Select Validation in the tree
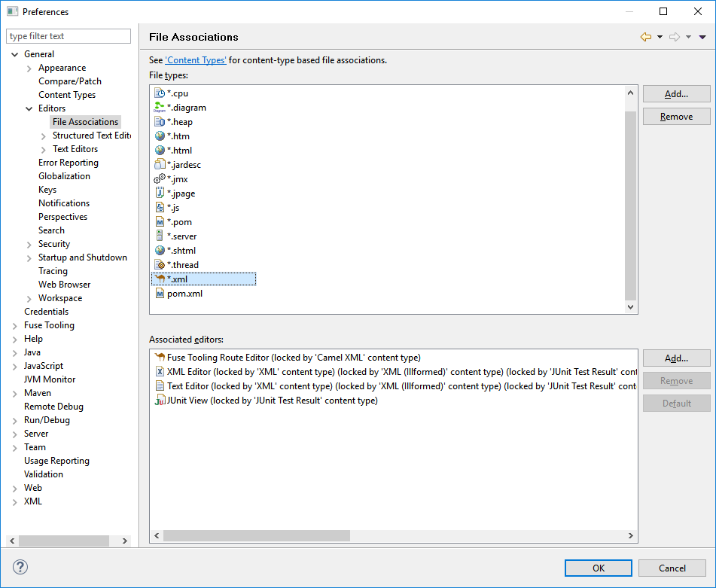 (44, 474)
